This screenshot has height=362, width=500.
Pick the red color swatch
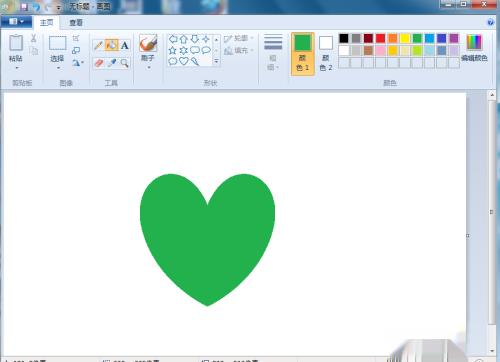[x=380, y=38]
